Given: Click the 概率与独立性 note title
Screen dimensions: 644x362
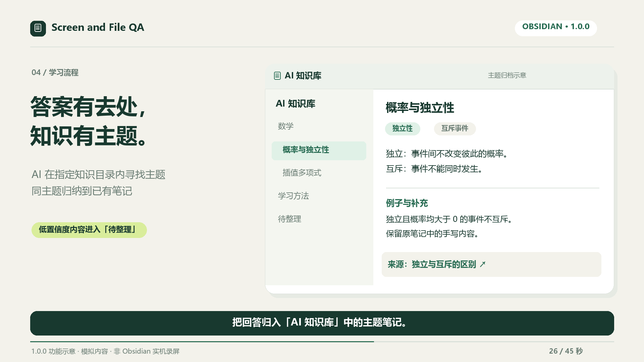Looking at the screenshot, I should pyautogui.click(x=420, y=108).
